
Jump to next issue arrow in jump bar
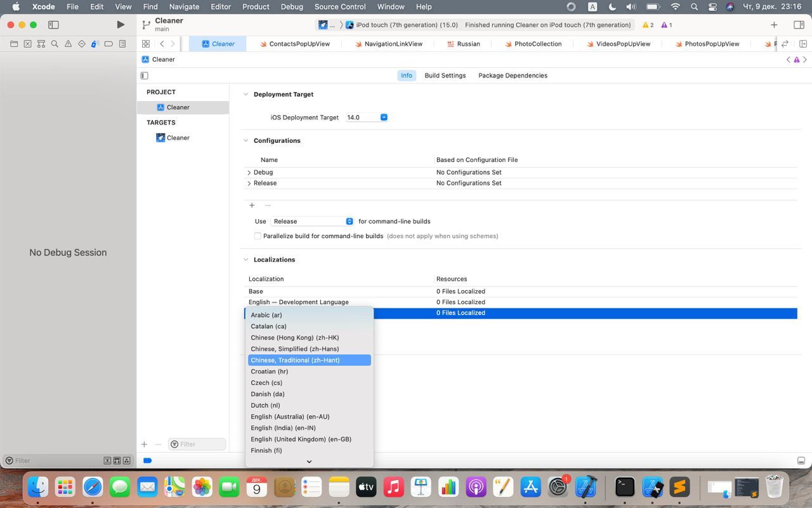pos(805,60)
